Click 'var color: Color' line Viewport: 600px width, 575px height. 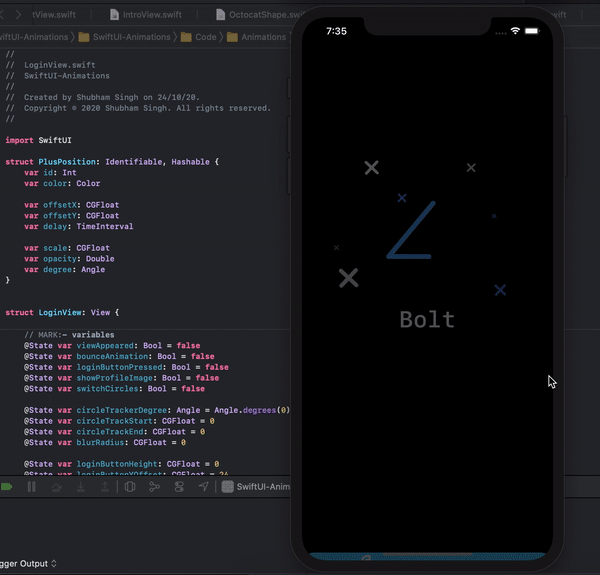click(62, 183)
